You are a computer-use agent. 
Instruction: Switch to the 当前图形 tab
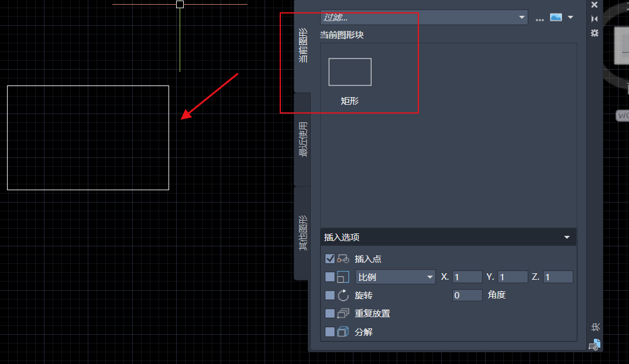click(303, 45)
